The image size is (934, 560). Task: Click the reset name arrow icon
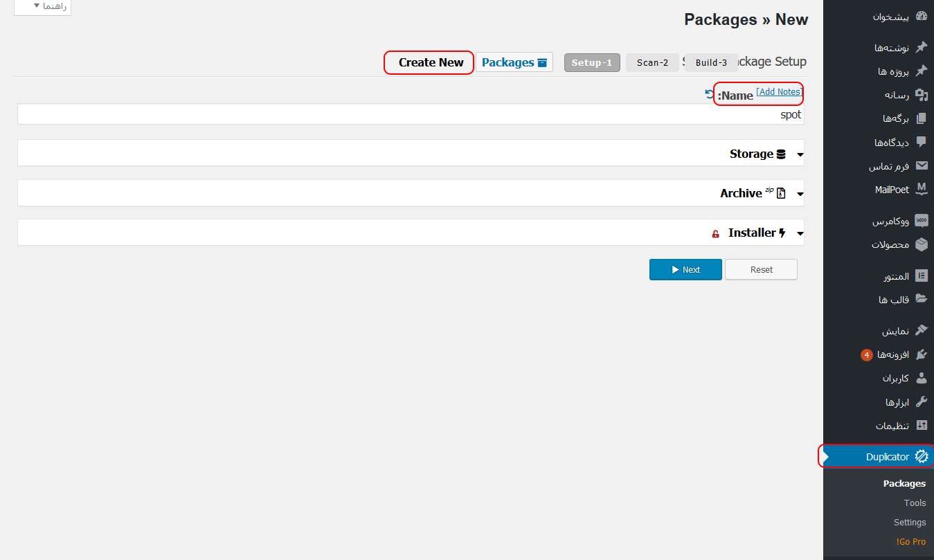(x=709, y=94)
